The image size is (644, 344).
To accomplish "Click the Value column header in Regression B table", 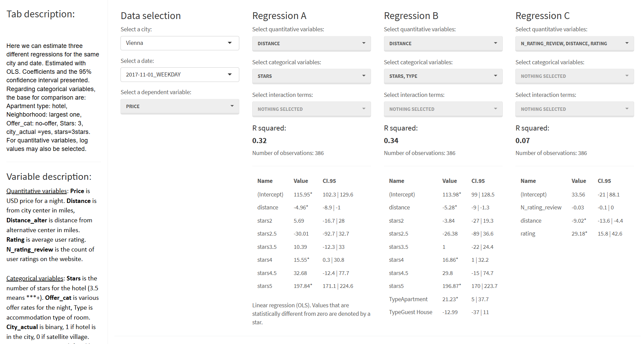I will (449, 181).
